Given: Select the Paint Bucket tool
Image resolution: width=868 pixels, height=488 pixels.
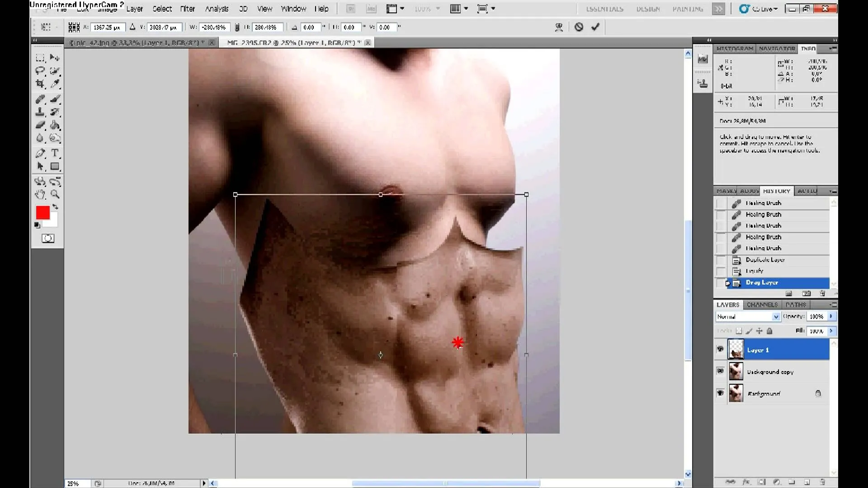Looking at the screenshot, I should point(55,125).
